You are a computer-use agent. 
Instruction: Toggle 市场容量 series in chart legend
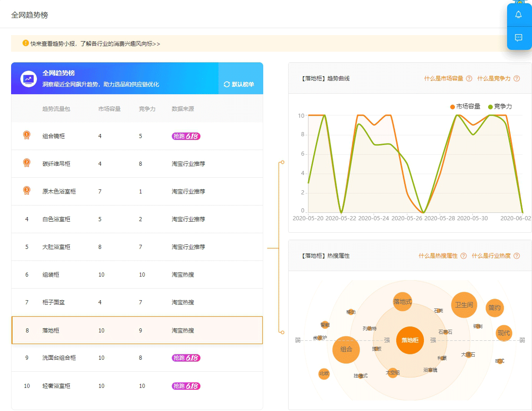465,107
